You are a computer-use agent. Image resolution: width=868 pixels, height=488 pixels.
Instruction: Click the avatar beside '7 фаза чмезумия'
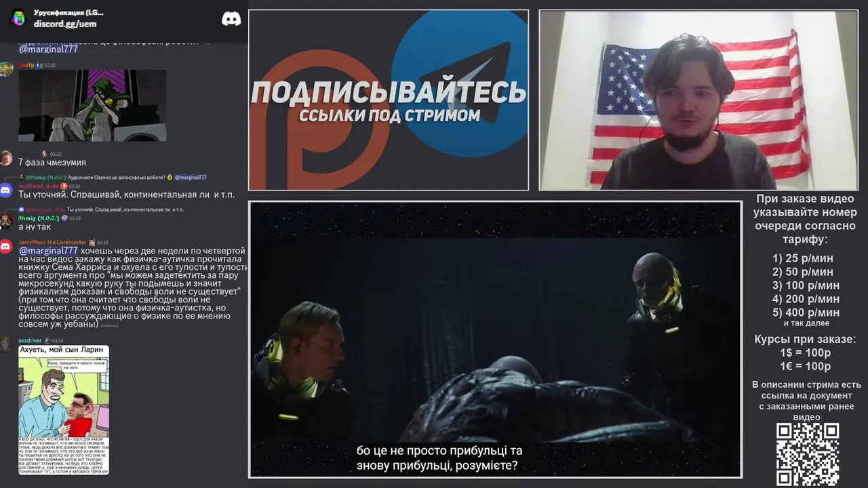[6, 159]
